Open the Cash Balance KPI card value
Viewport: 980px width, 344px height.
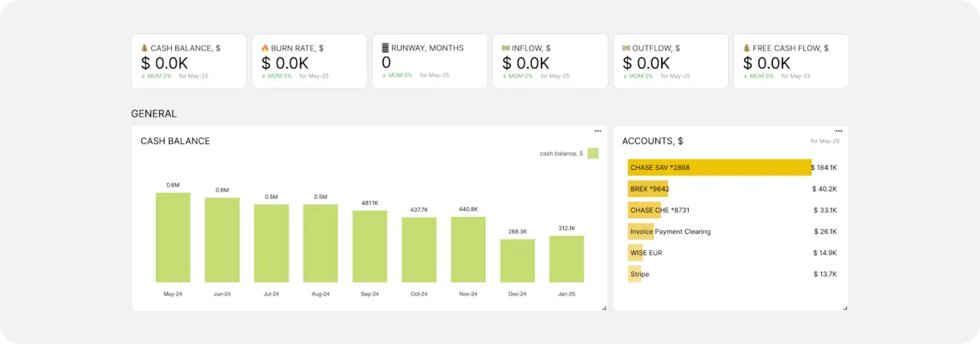(164, 63)
